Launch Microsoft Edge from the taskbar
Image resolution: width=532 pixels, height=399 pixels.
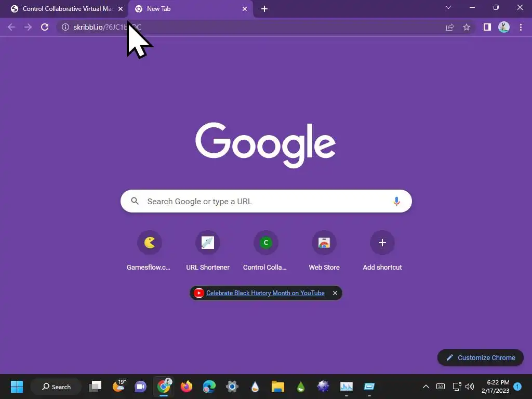(209, 387)
